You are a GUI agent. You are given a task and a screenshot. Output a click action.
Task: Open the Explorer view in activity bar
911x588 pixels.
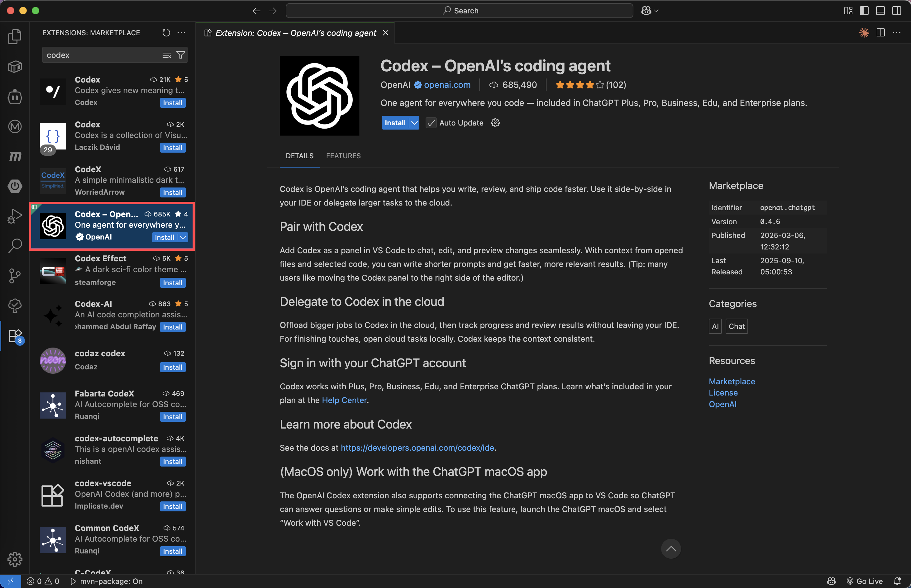pos(15,37)
